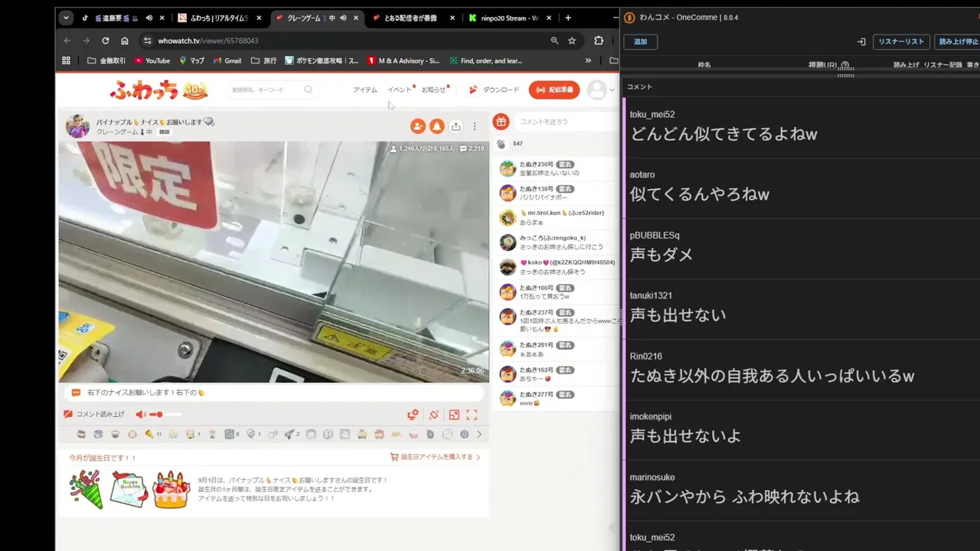
Task: Click 誕生日アイテムを購入する link
Action: pos(436,457)
